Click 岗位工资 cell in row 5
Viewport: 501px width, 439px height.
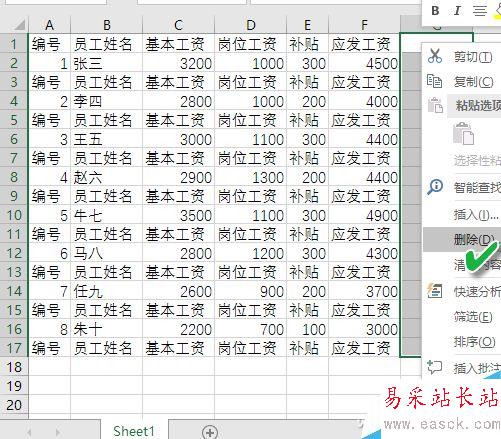click(x=251, y=120)
